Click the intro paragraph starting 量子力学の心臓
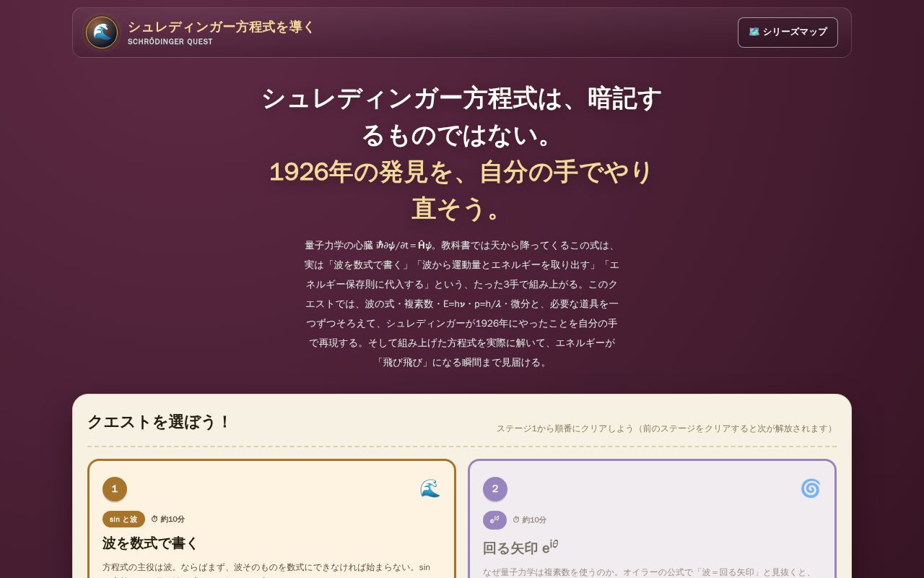 (462, 303)
